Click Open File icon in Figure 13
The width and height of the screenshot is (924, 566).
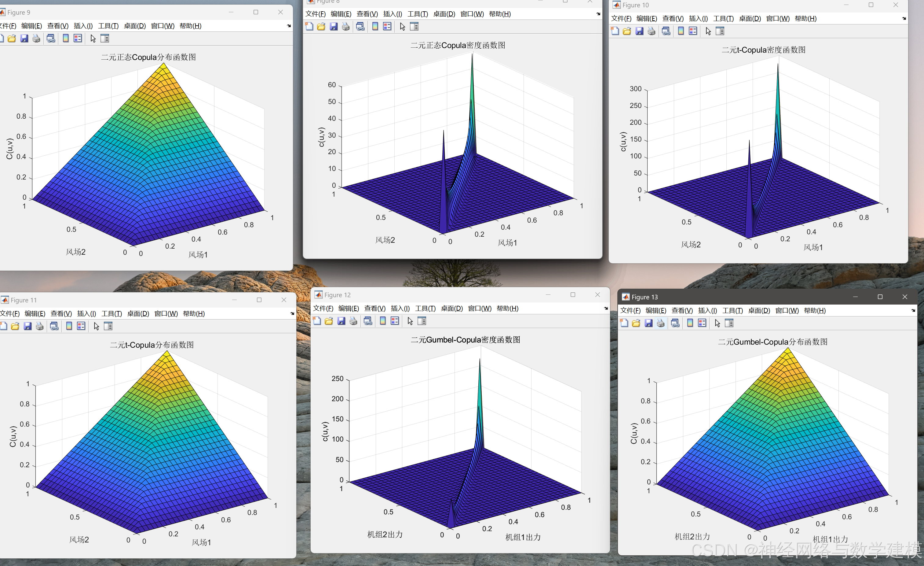(x=636, y=323)
